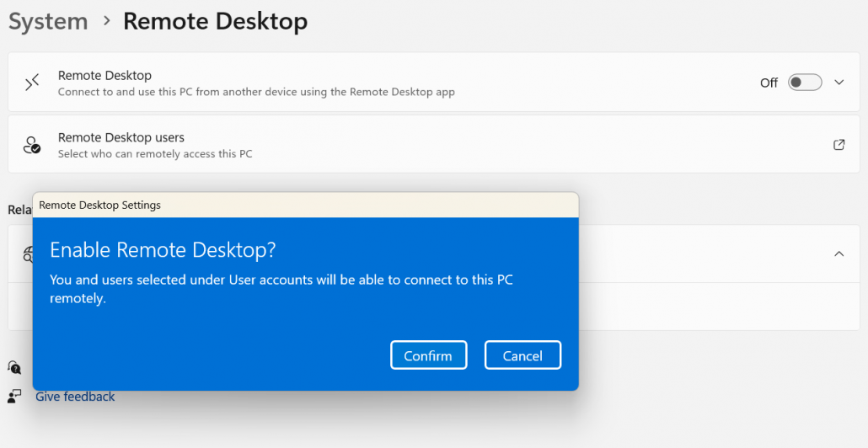Cancel the Enable Remote Desktop dialog
868x448 pixels.
coord(522,355)
